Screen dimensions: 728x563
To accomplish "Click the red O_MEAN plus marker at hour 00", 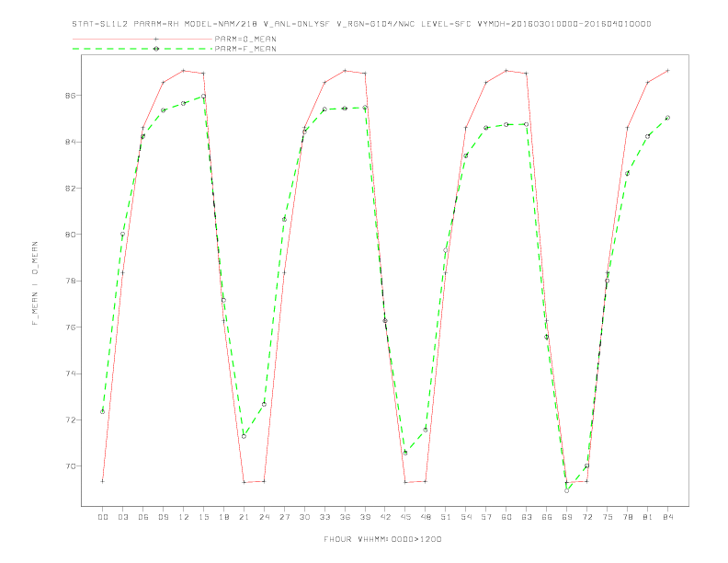I will (103, 481).
